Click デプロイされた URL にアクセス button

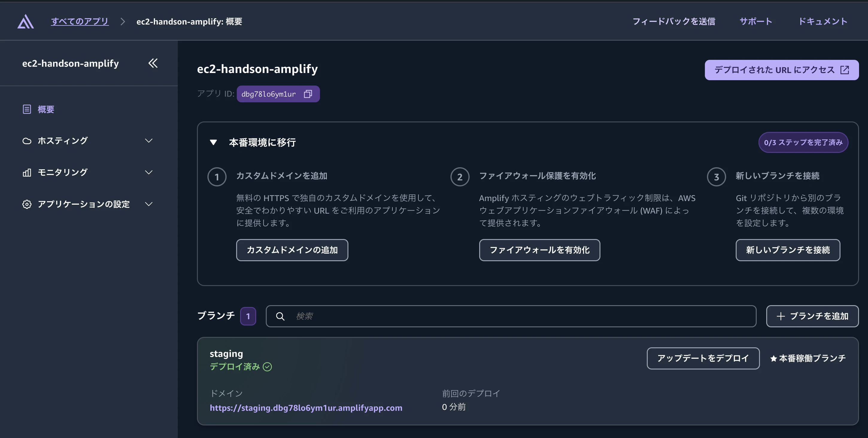tap(782, 70)
